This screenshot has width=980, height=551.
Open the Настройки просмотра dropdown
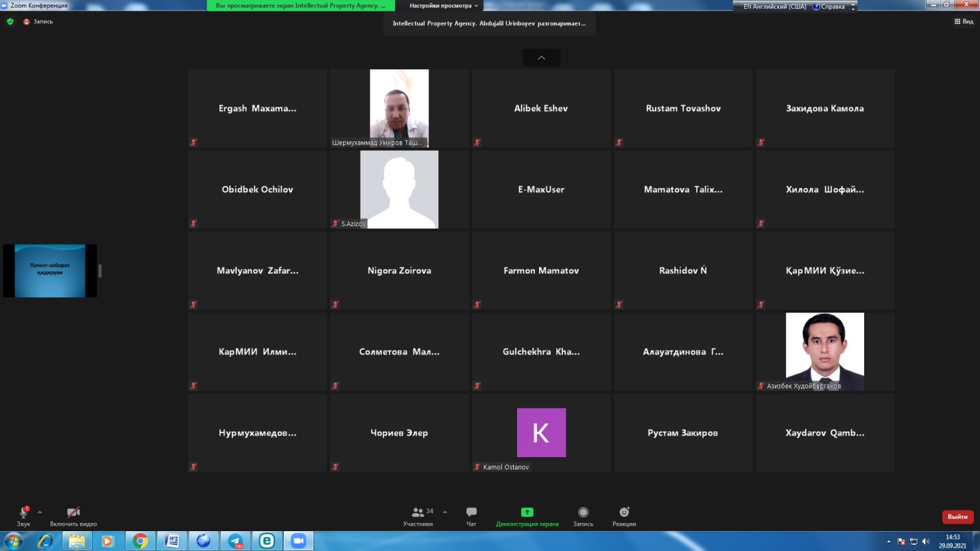point(444,5)
